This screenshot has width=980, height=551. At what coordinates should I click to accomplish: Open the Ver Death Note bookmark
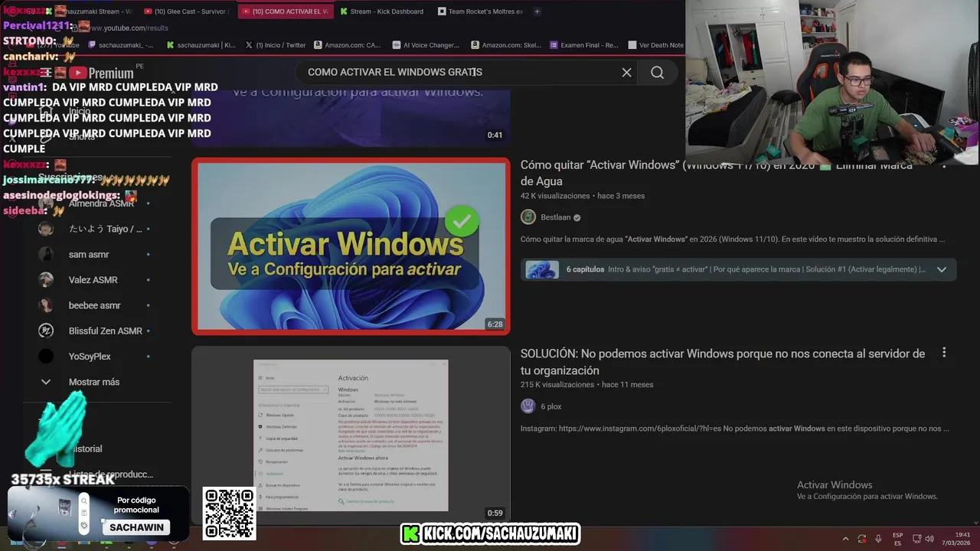pos(655,45)
